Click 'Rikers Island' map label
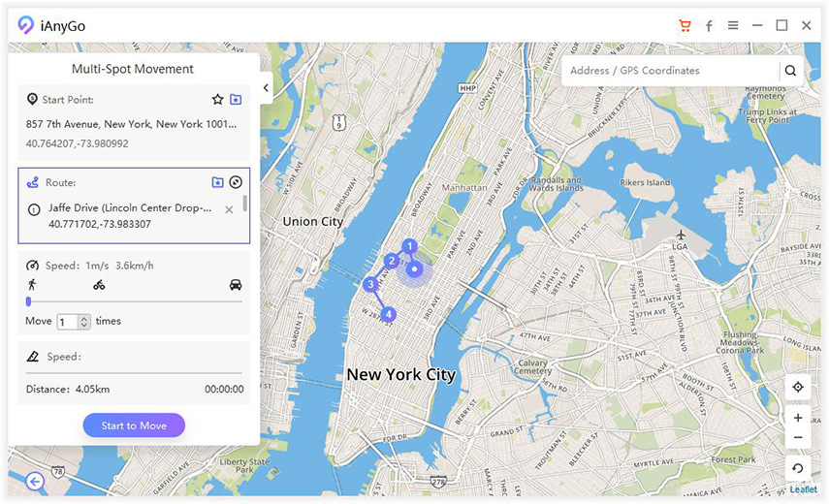Screen dimensions: 829x504 (645, 183)
